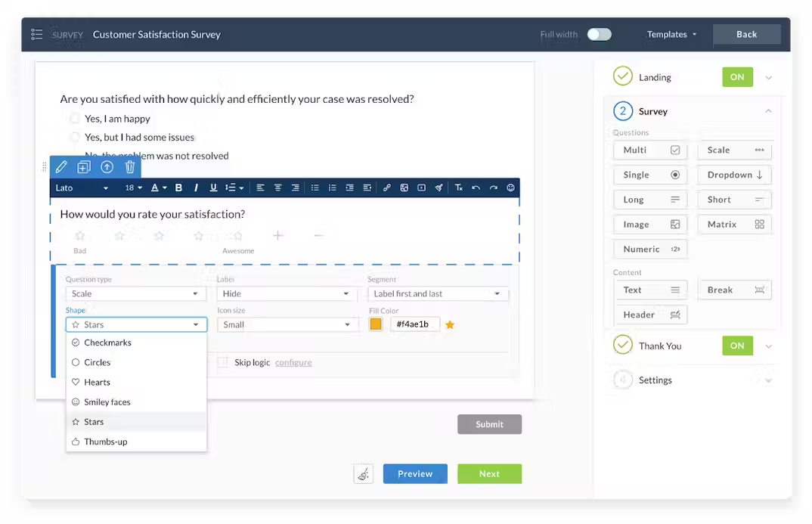This screenshot has height=524, width=812.
Task: Click the Fill Color swatch
Action: 376,324
